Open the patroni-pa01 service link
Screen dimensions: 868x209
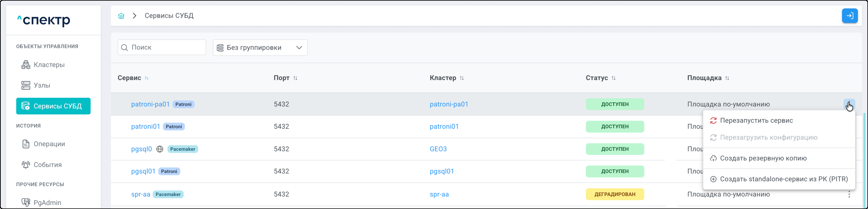150,104
